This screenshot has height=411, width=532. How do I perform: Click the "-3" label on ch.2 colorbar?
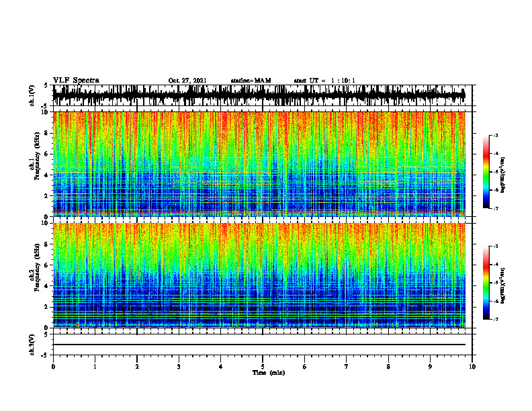coord(495,246)
